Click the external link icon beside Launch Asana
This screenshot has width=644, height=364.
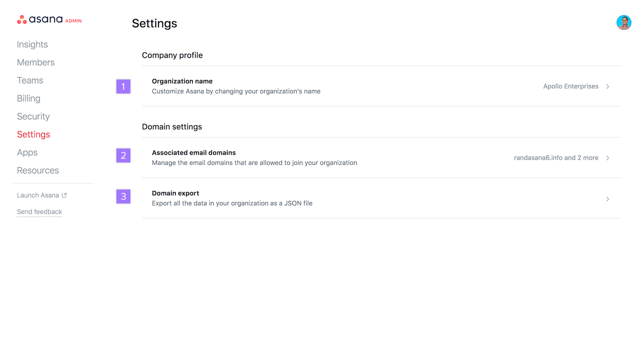pyautogui.click(x=64, y=195)
